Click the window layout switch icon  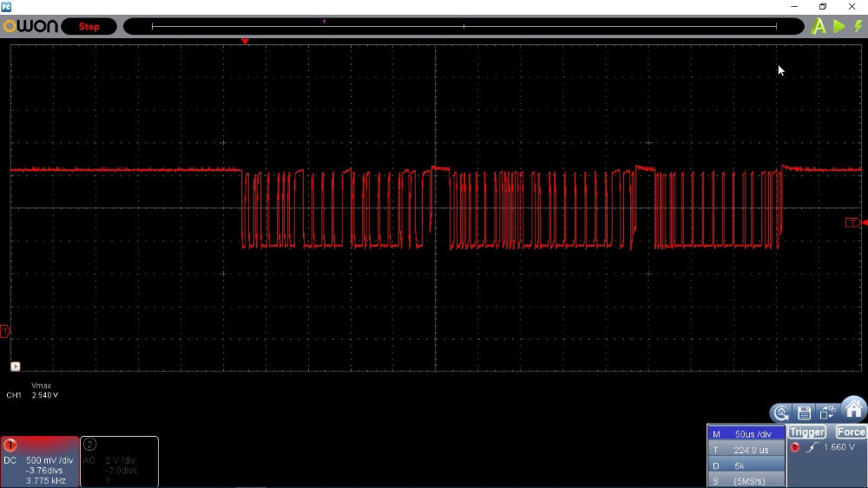pos(827,412)
